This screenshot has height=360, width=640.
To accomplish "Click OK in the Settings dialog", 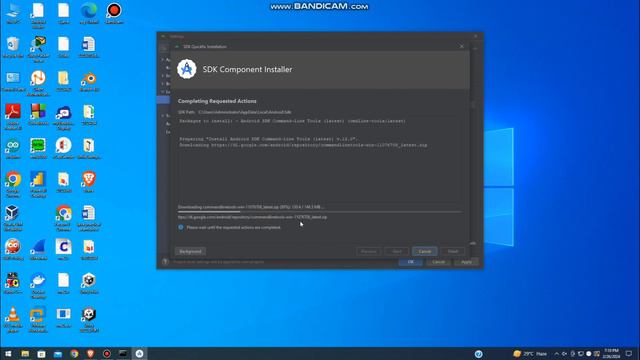I will click(411, 262).
